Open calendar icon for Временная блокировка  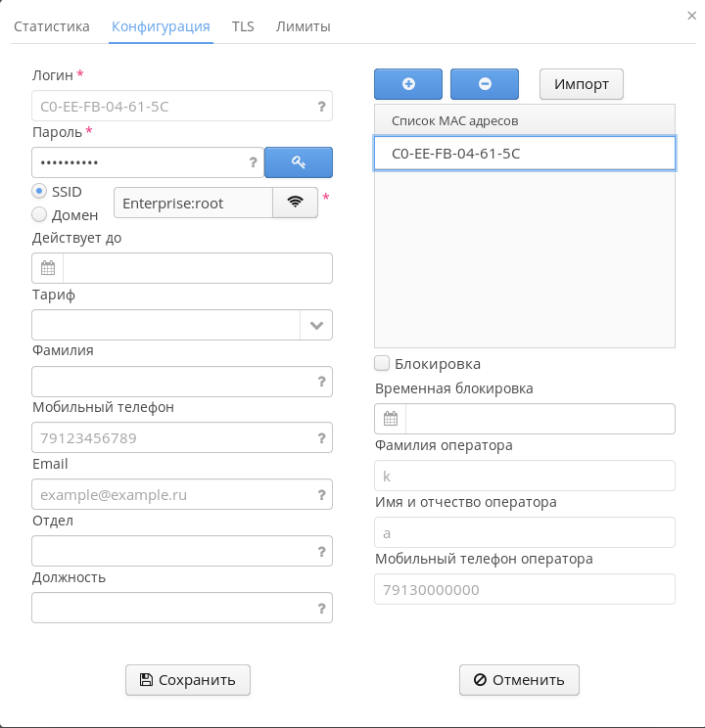[x=391, y=419]
